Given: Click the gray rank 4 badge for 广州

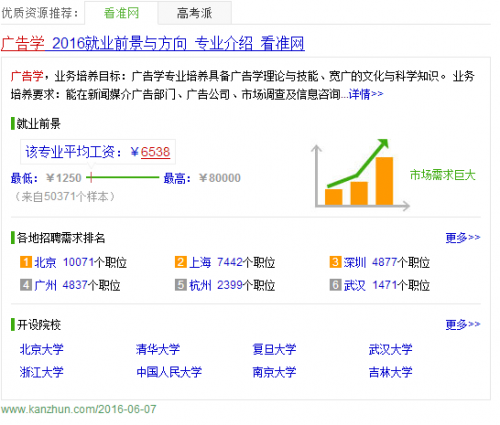Looking at the screenshot, I should 26,285.
